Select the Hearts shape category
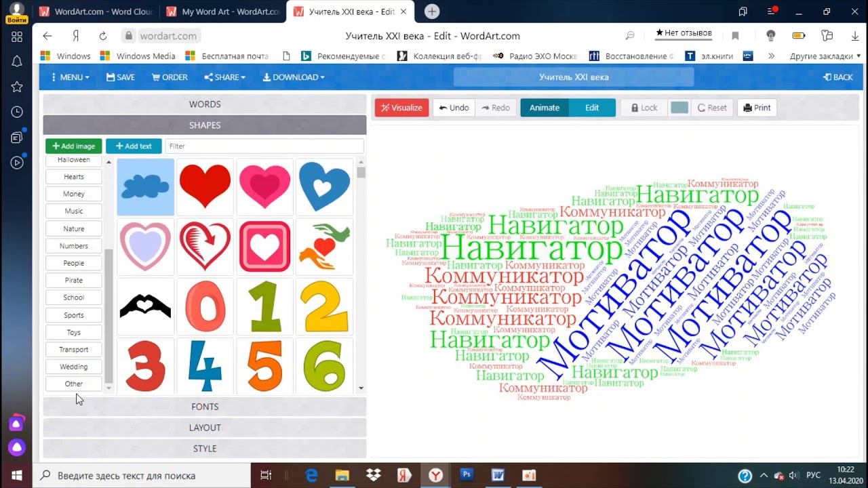This screenshot has height=488, width=868. tap(74, 177)
